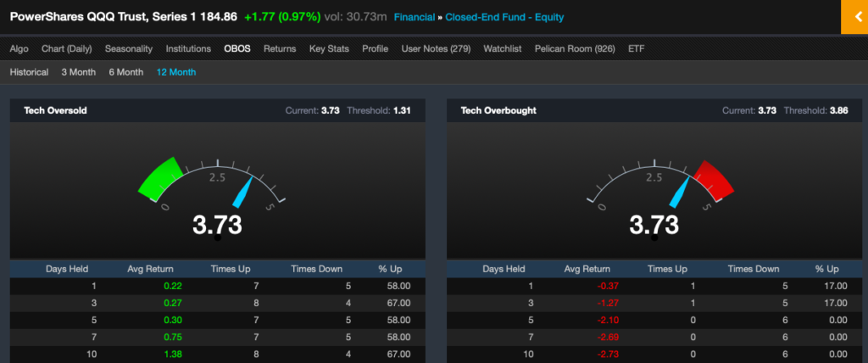The image size is (868, 363).
Task: Click the Tech Oversold Times Up column header
Action: point(231,270)
